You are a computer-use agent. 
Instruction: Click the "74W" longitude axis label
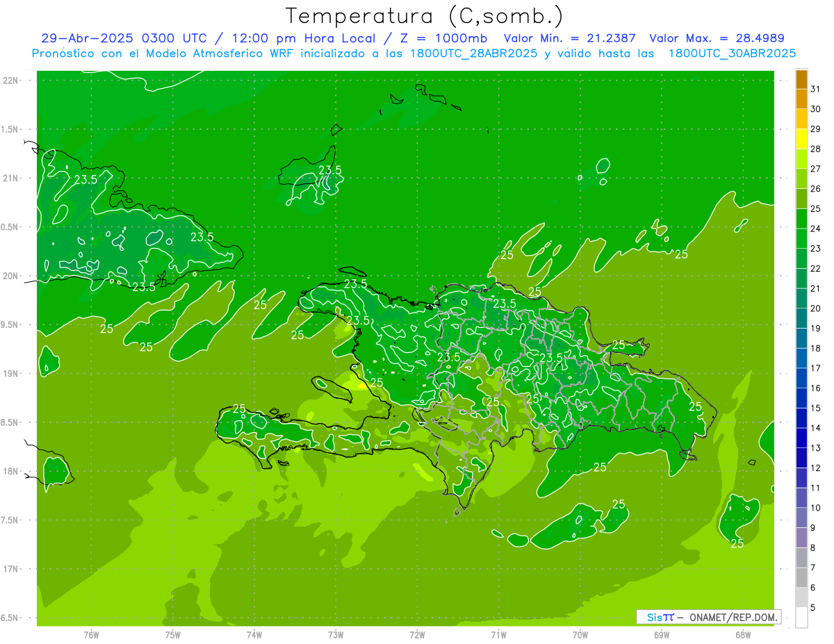coord(254,635)
